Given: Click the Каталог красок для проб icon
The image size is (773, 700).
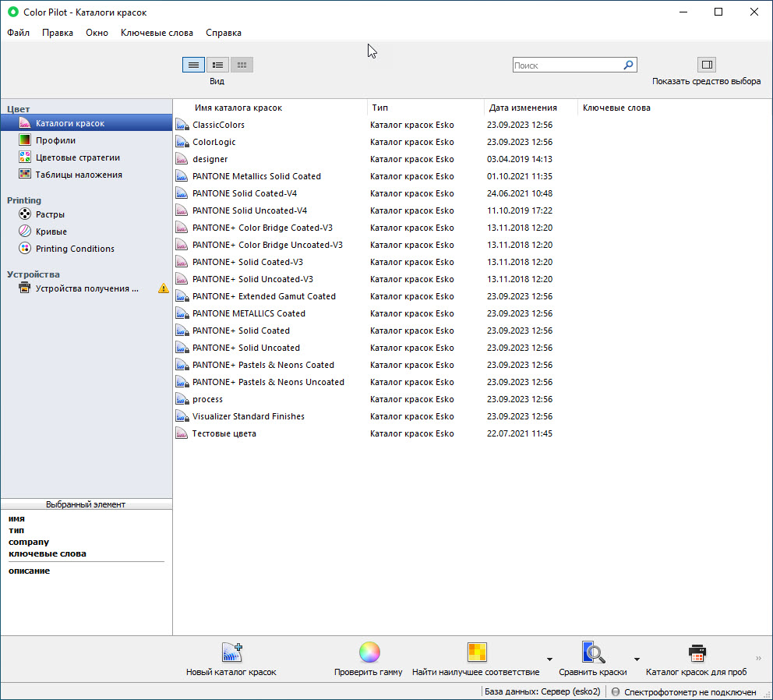Looking at the screenshot, I should pyautogui.click(x=697, y=652).
